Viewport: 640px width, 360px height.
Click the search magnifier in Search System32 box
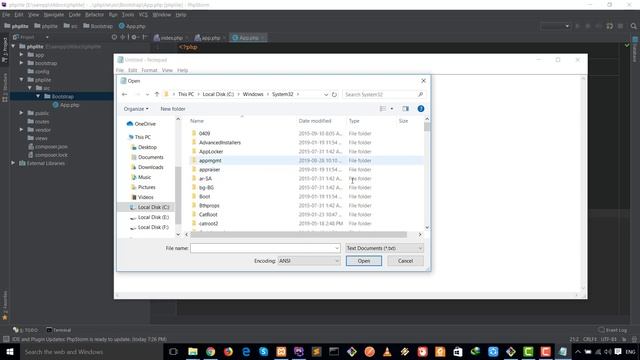[x=420, y=94]
